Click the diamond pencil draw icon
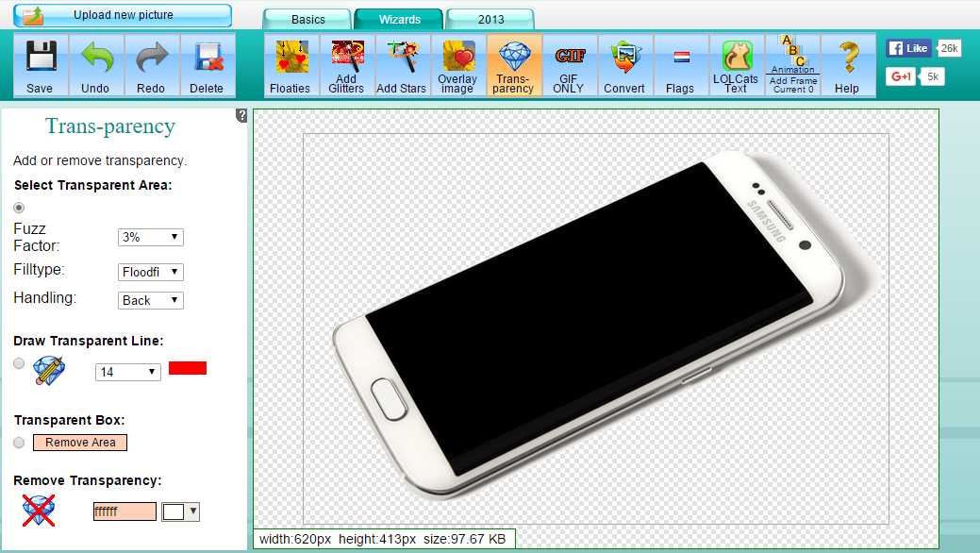Viewport: 980px width, 553px height. click(49, 370)
